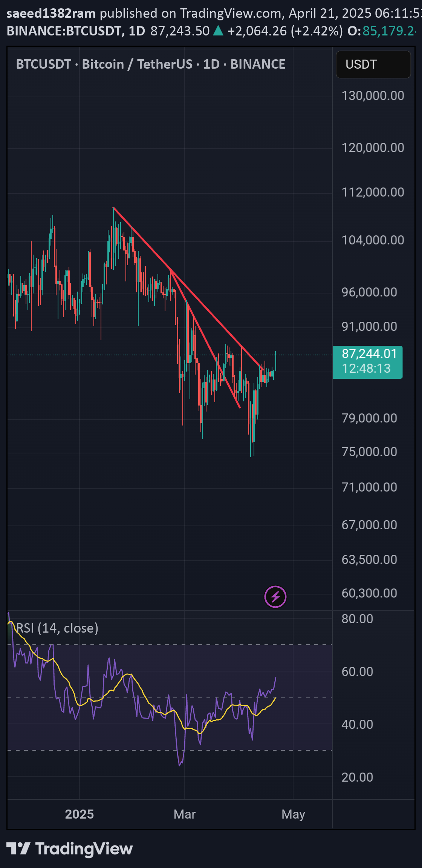Click the 104,000.00 price scale label
Image resolution: width=422 pixels, height=868 pixels.
pos(373,240)
